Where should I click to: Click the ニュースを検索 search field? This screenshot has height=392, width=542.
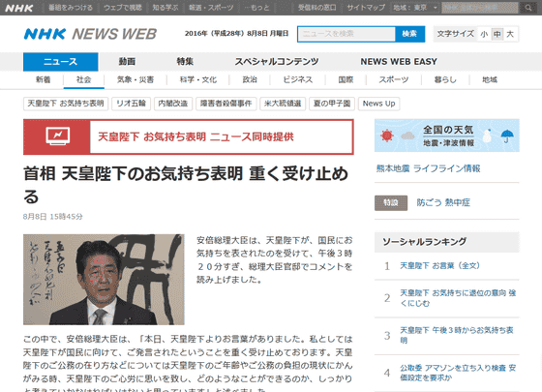pos(346,34)
